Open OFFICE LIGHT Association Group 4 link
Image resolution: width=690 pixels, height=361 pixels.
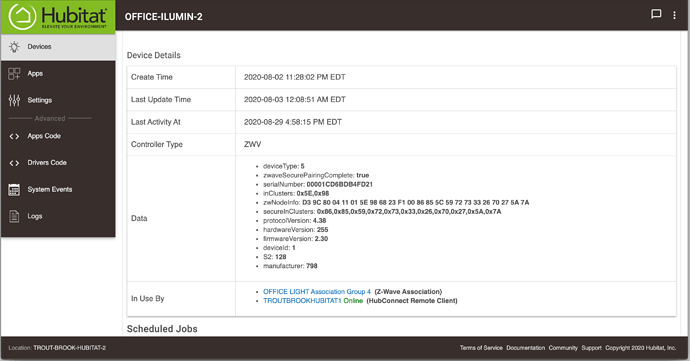[x=317, y=291]
